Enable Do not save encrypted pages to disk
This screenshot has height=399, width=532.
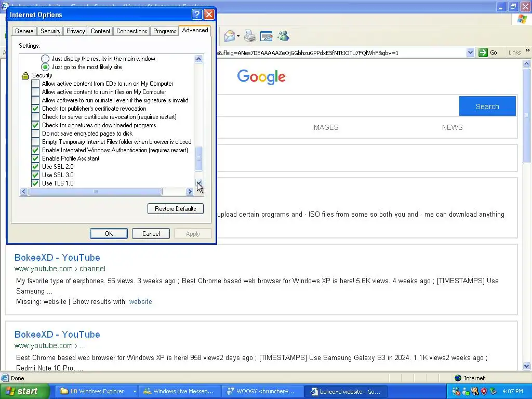(35, 134)
